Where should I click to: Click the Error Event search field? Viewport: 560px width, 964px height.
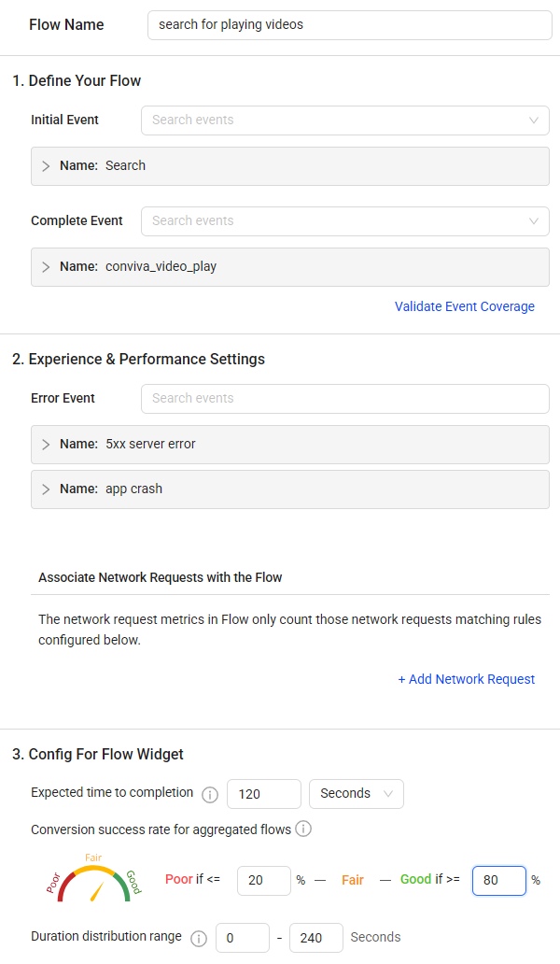[x=345, y=399]
